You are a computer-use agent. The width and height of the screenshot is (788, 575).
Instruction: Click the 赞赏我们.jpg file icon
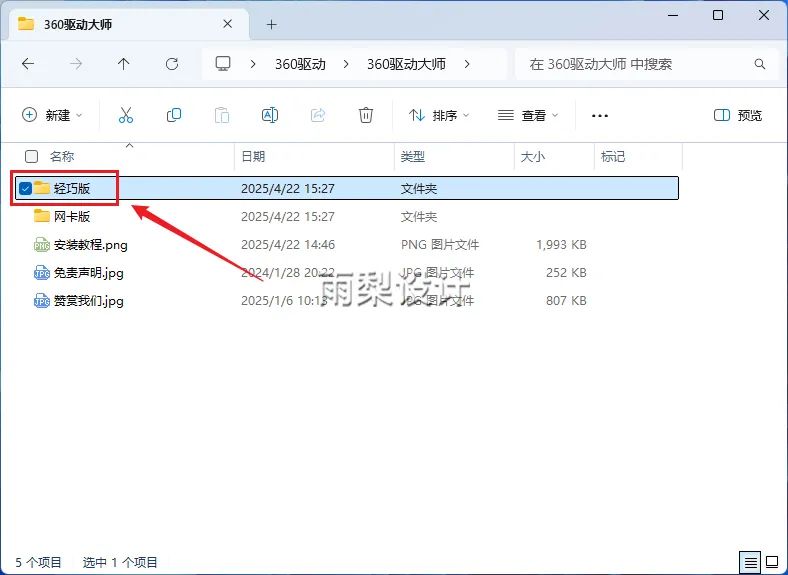point(42,301)
